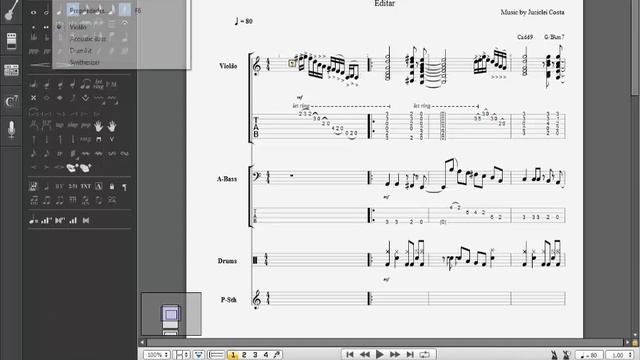Image resolution: width=640 pixels, height=360 pixels.
Task: Toggle the score staff display button
Action: pyautogui.click(x=216, y=355)
